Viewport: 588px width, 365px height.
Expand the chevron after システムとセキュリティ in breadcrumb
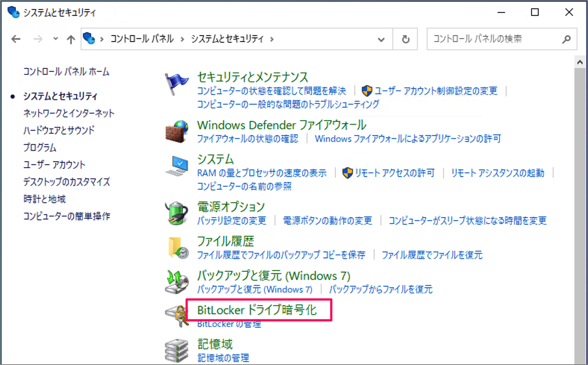tap(272, 39)
